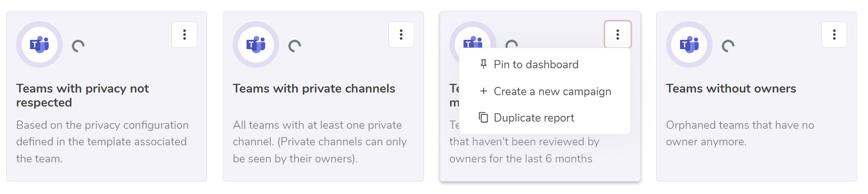Close the open three-dot menu button

(618, 35)
